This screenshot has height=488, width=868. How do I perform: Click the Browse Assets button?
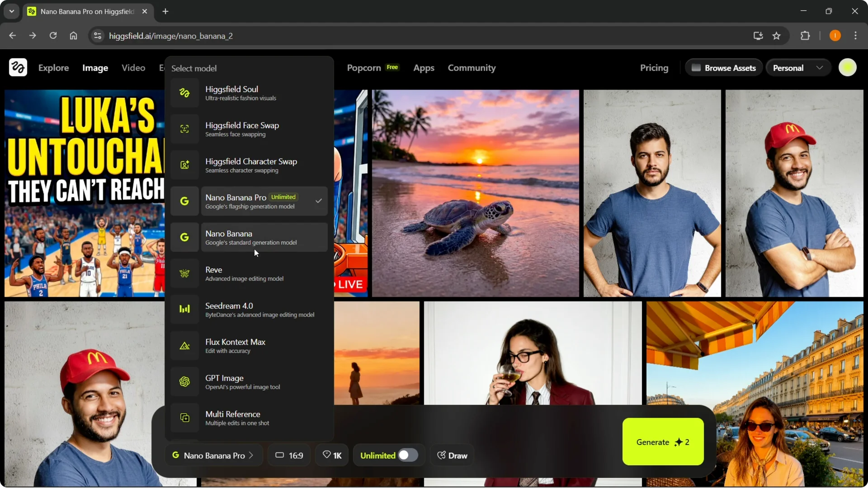click(723, 68)
